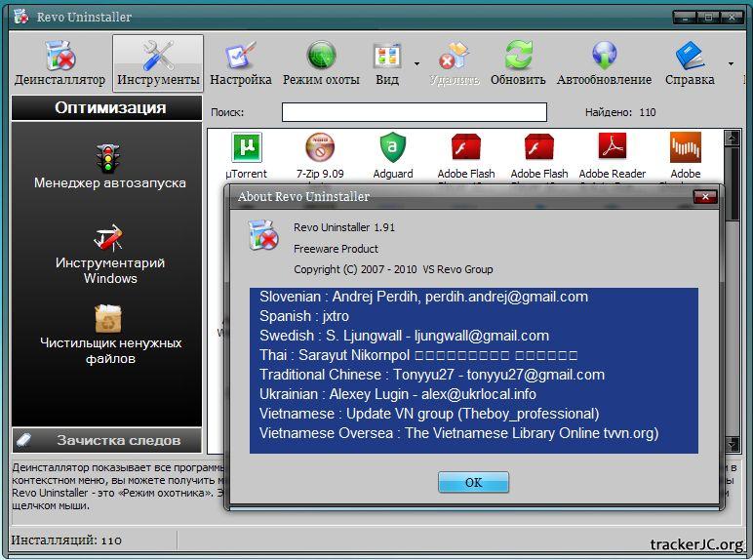Click the Поиск search field
This screenshot has height=560, width=753.
pyautogui.click(x=414, y=112)
